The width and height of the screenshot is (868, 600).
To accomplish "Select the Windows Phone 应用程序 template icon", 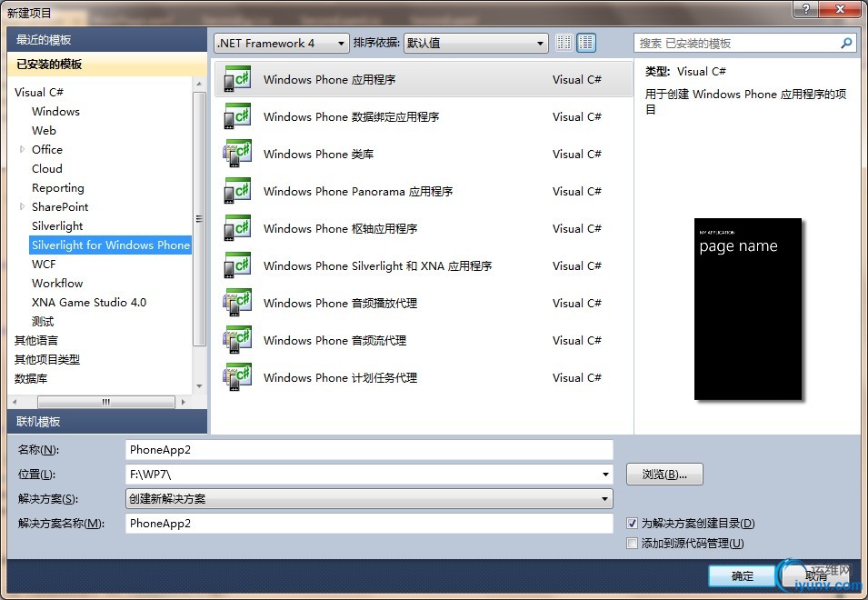I will tap(237, 79).
